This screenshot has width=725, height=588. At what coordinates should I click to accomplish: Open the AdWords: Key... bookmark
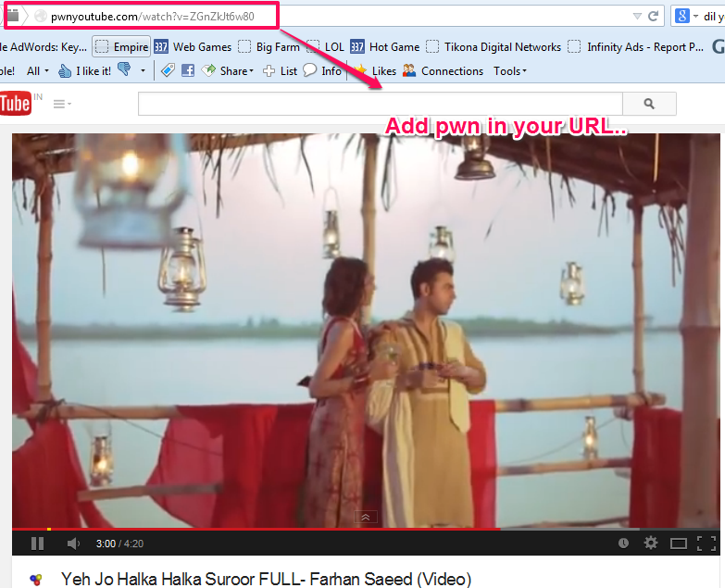(x=44, y=46)
